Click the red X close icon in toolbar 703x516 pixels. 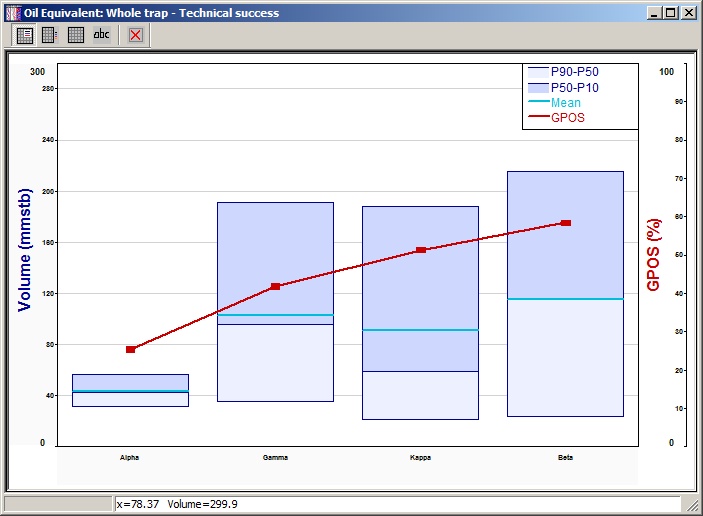click(x=135, y=35)
